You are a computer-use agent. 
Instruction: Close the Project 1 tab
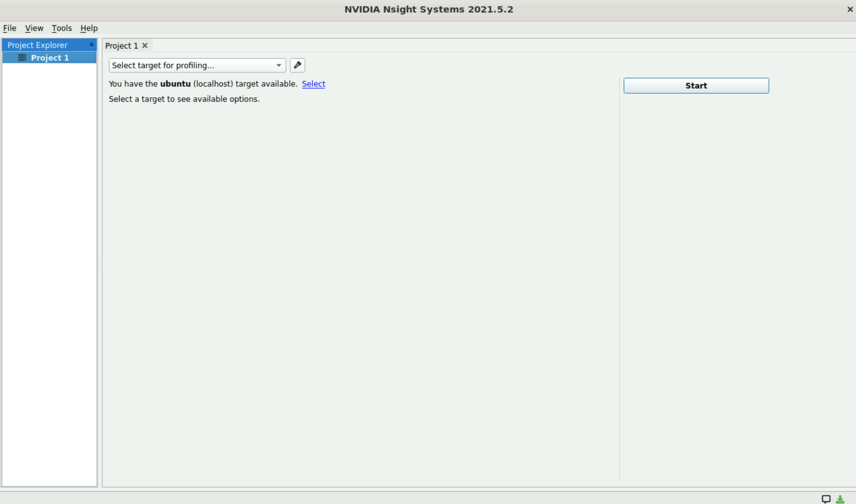point(145,46)
